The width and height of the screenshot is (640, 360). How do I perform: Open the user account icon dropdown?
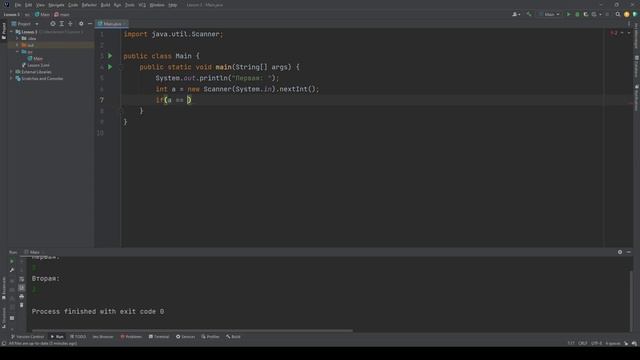coord(516,14)
